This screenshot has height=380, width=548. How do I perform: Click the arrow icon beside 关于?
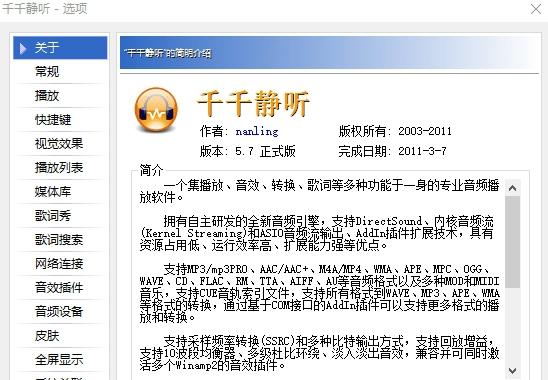coord(23,48)
